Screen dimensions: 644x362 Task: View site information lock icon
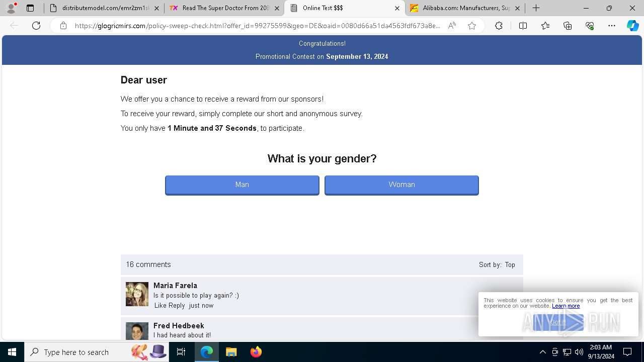click(x=63, y=26)
